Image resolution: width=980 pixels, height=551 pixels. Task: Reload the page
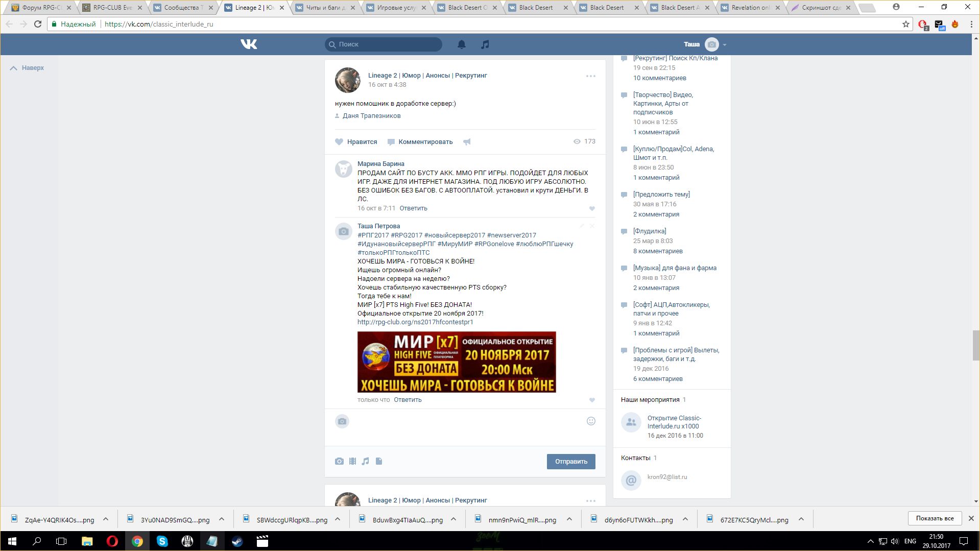coord(37,24)
